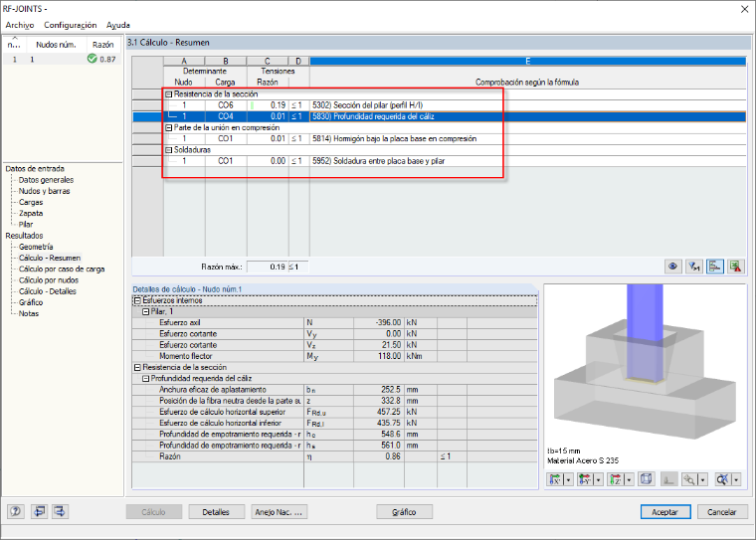
Task: Click the Cálculo button
Action: [154, 512]
